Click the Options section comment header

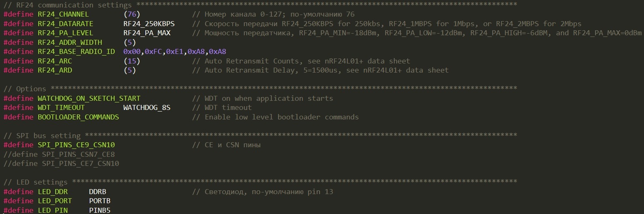coord(31,89)
